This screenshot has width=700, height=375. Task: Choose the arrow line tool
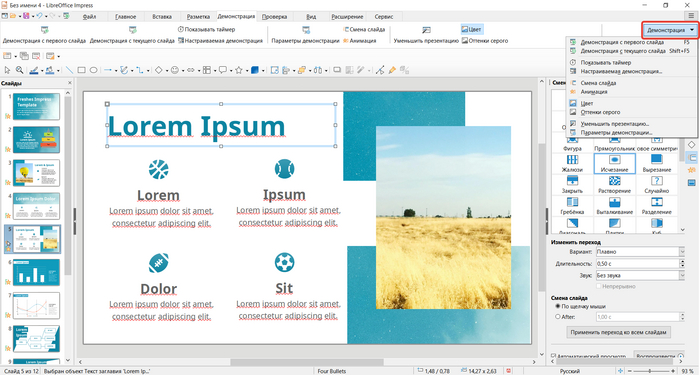coord(108,70)
